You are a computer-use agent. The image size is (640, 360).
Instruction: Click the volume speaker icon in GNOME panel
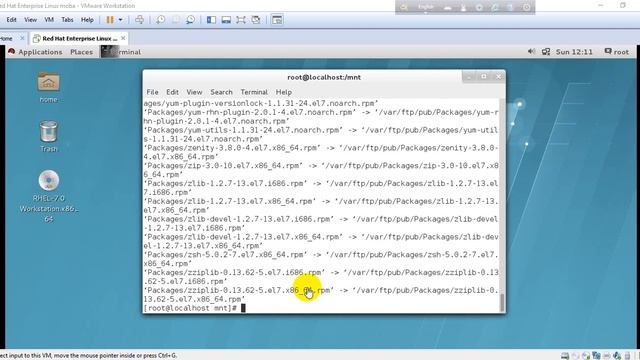coord(531,51)
